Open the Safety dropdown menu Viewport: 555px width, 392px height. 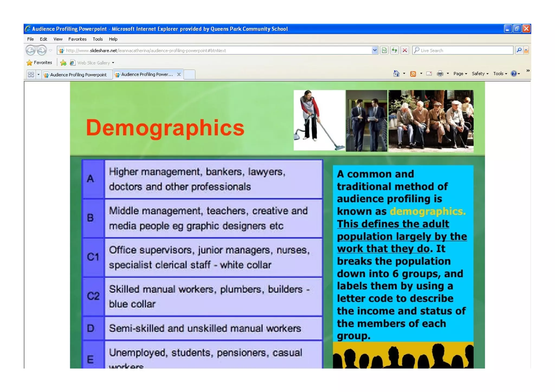480,74
